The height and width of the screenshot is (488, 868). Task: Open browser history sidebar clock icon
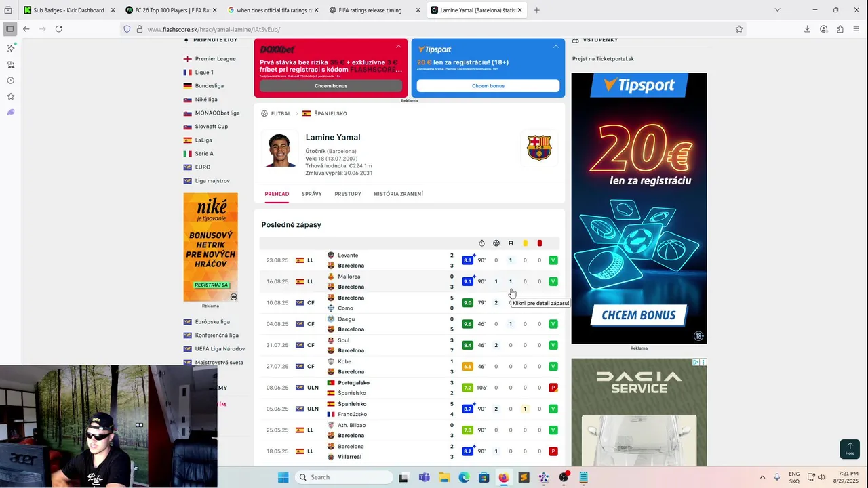coord(11,81)
